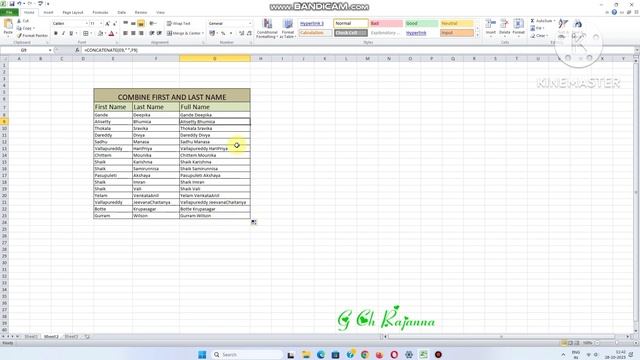The height and width of the screenshot is (360, 640).
Task: Click the horizontal scrollbar at bottom
Action: pos(502,337)
